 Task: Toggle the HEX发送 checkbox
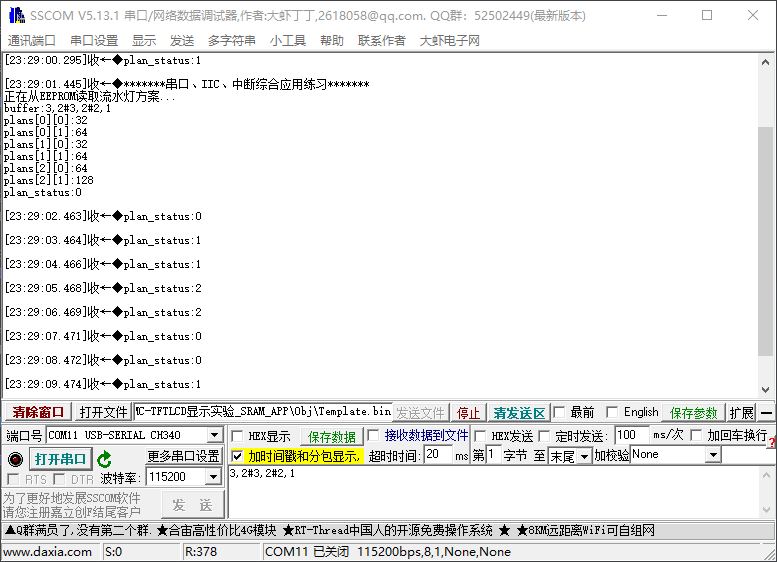480,436
